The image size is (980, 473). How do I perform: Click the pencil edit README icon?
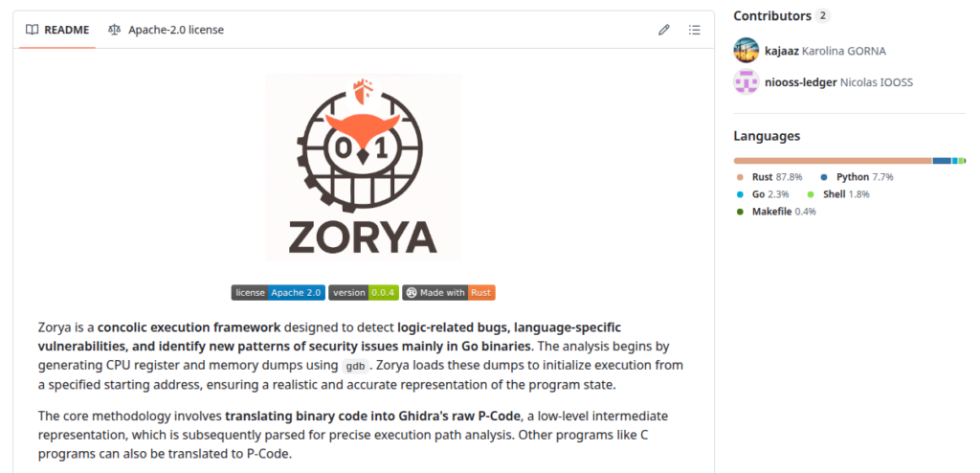(664, 30)
